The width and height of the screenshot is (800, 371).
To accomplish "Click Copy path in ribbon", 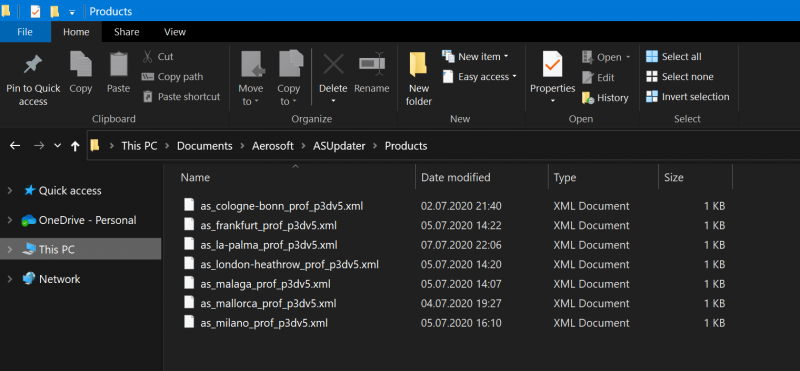I will pos(172,77).
